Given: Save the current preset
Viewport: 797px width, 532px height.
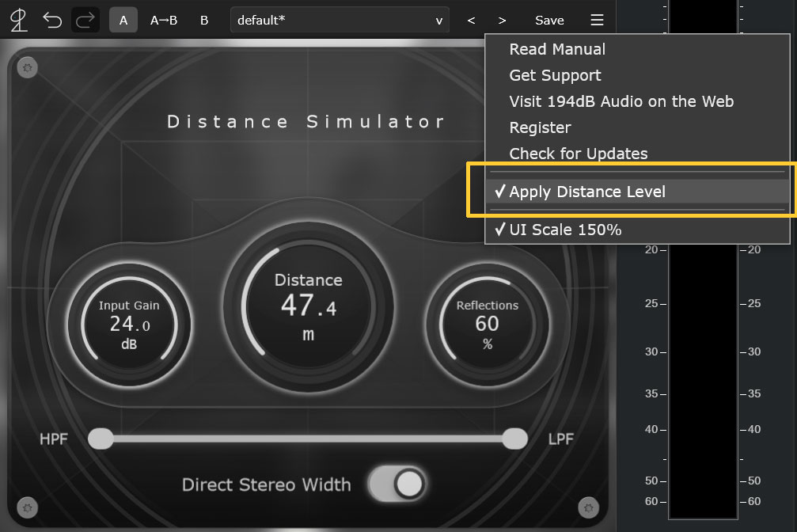Looking at the screenshot, I should (x=549, y=21).
